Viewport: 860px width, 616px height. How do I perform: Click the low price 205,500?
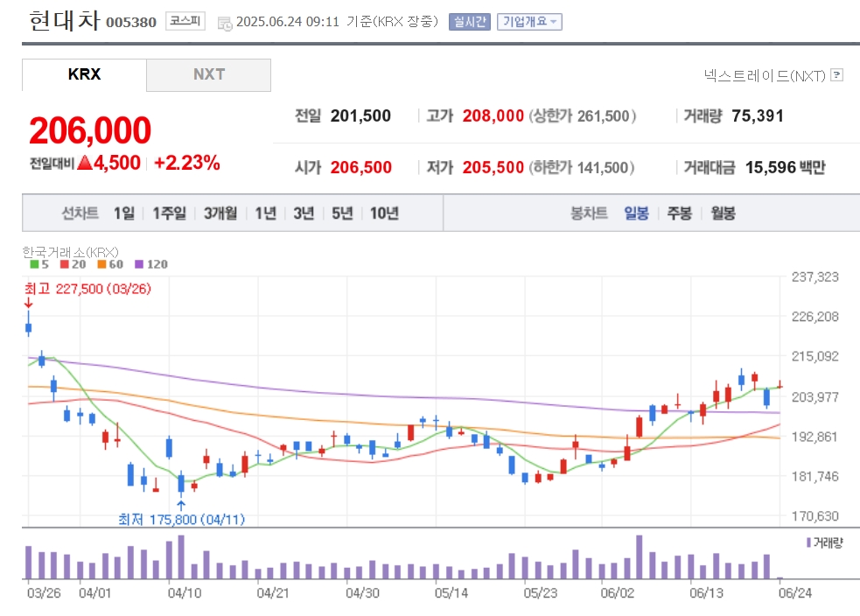point(493,167)
